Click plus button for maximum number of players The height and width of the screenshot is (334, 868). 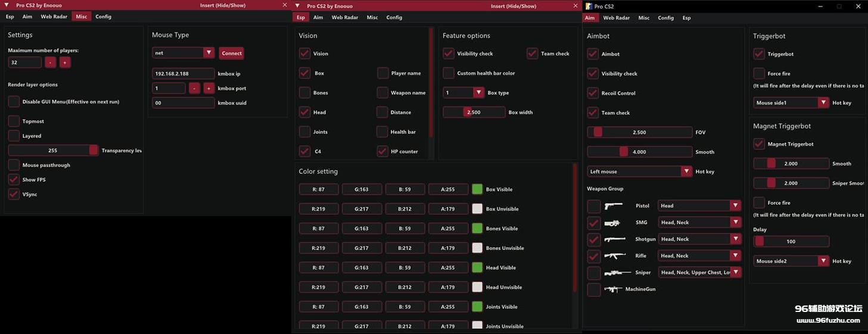click(65, 63)
